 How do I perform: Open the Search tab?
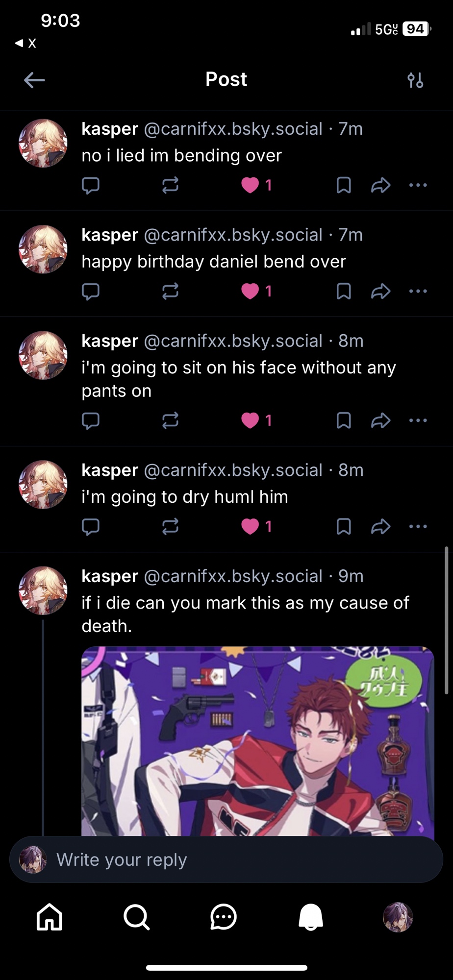pos(136,917)
